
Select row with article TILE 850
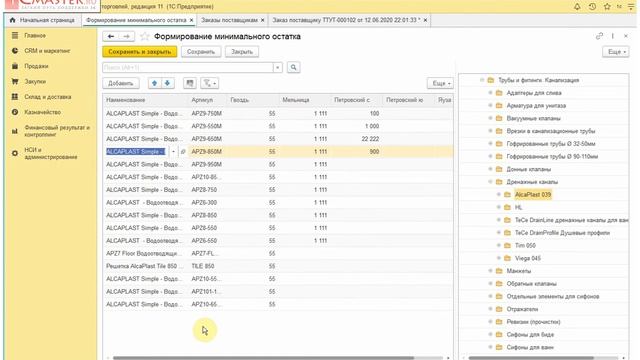(278, 266)
